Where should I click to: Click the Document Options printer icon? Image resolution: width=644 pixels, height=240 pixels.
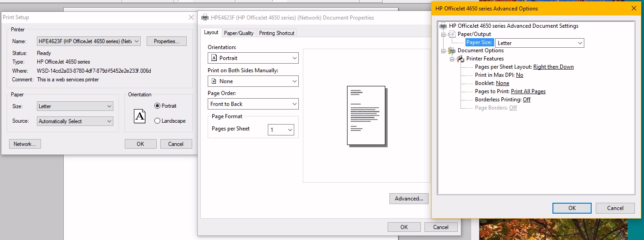tap(452, 50)
